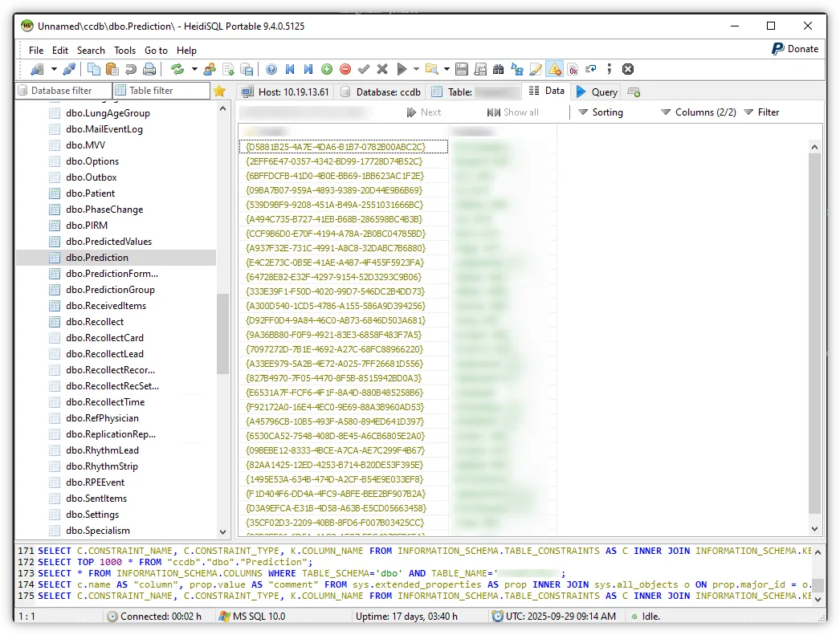840x635 pixels.
Task: Open the run query dropdown arrow
Action: [416, 69]
